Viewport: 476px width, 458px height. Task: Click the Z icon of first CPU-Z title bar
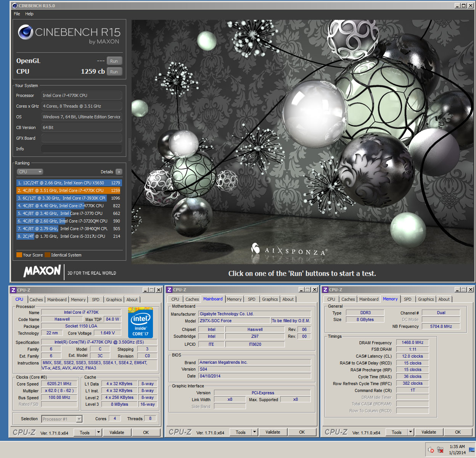pos(13,290)
